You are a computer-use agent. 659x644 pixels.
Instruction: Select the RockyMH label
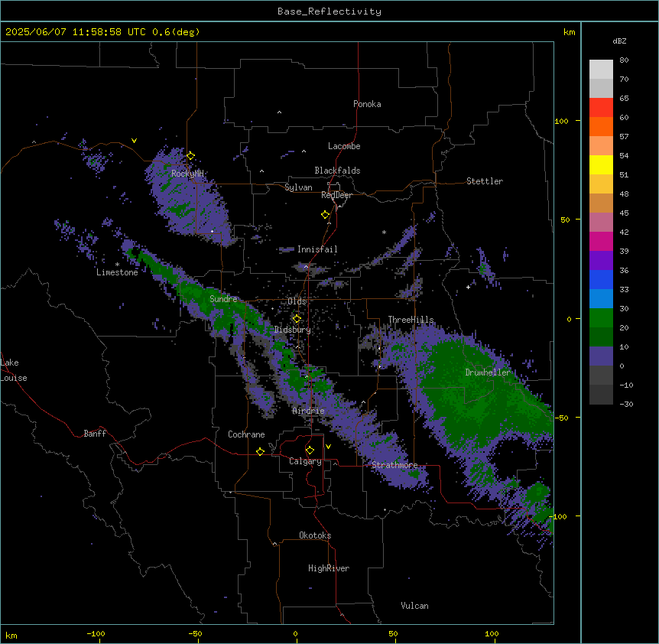tap(187, 174)
